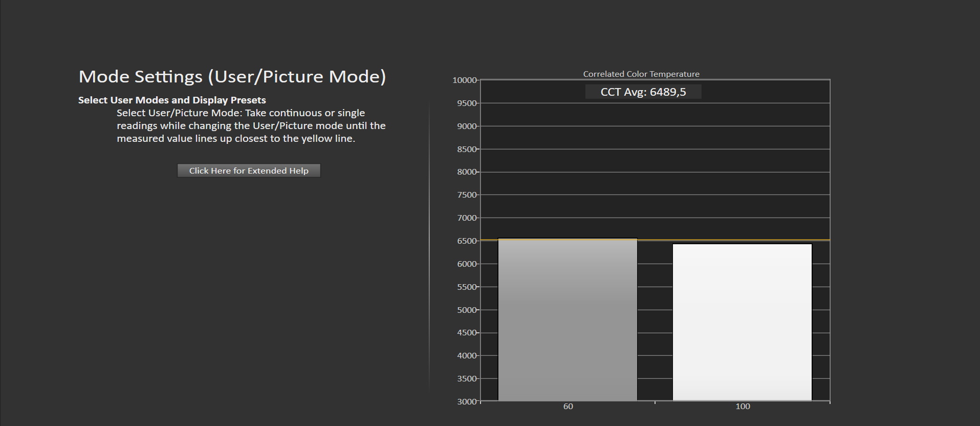980x426 pixels.
Task: Click the 6500 y-axis label
Action: [x=467, y=241]
